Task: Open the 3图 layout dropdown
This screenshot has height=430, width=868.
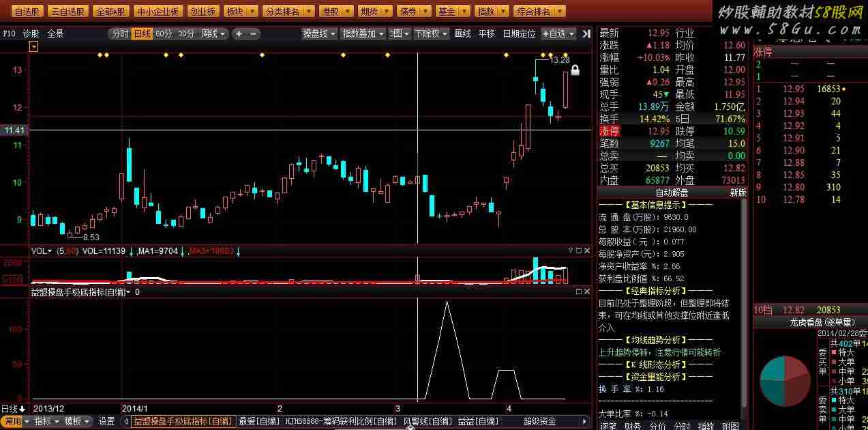Action: point(399,33)
